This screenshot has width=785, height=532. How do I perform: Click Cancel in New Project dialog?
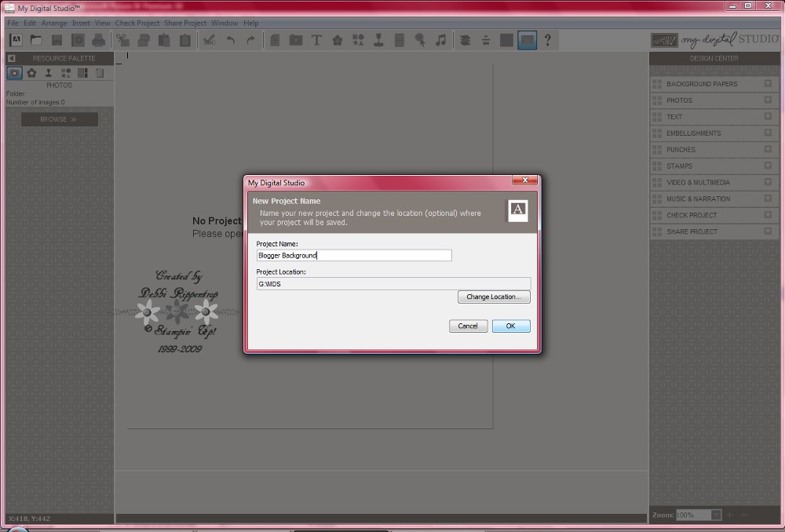click(468, 326)
